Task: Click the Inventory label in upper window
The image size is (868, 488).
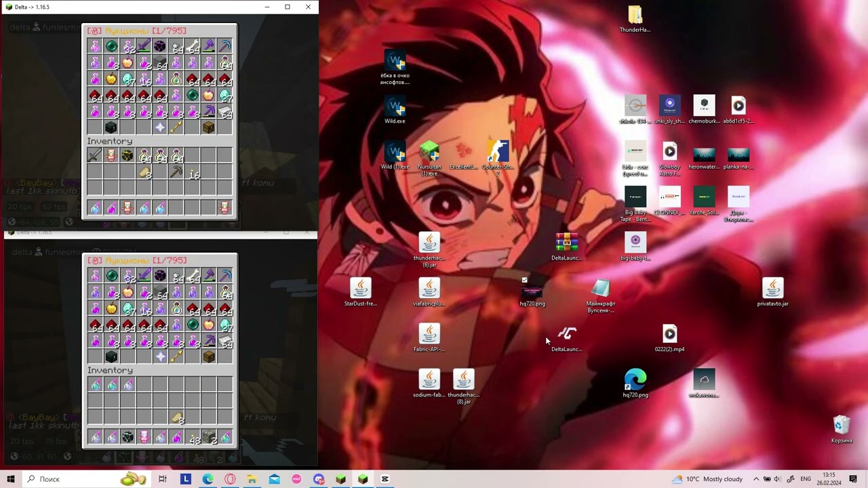Action: coord(110,141)
